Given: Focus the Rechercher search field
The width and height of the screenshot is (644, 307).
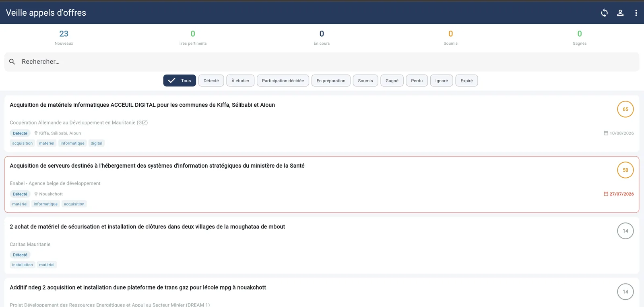Looking at the screenshot, I should [322, 62].
